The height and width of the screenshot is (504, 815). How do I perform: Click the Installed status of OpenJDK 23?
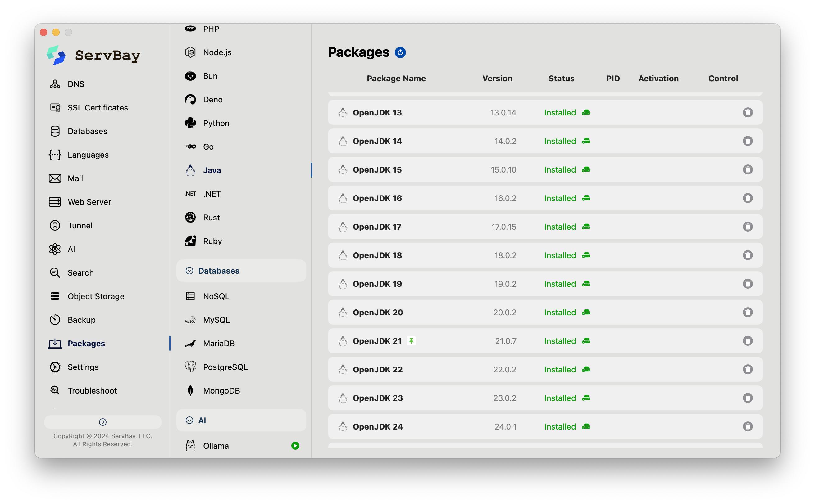560,398
